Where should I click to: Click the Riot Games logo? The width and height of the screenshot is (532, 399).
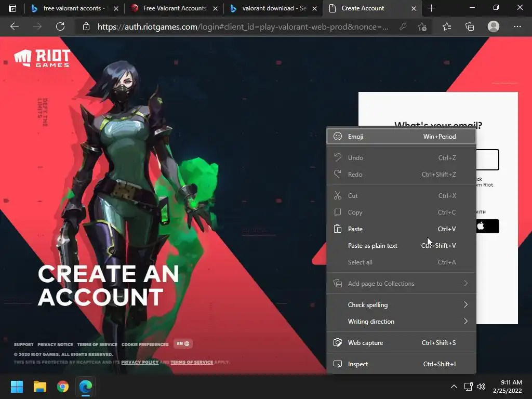42,58
